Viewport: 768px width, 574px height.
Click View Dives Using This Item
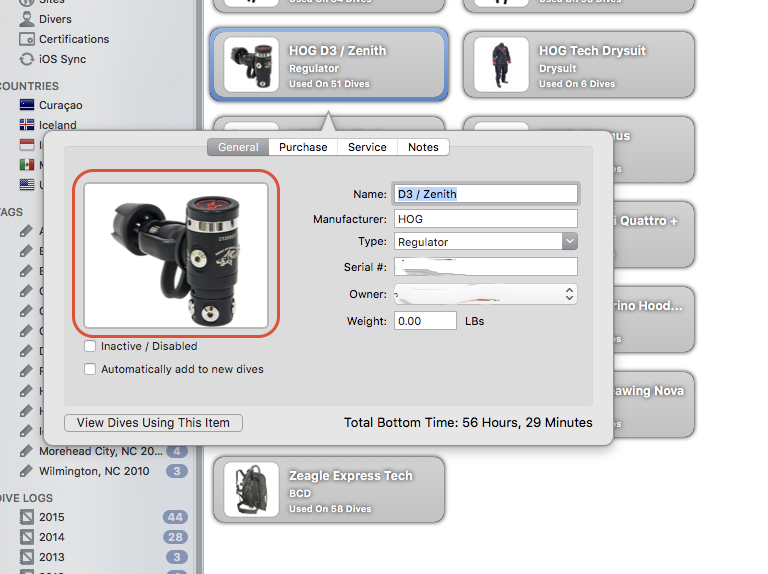click(x=153, y=423)
